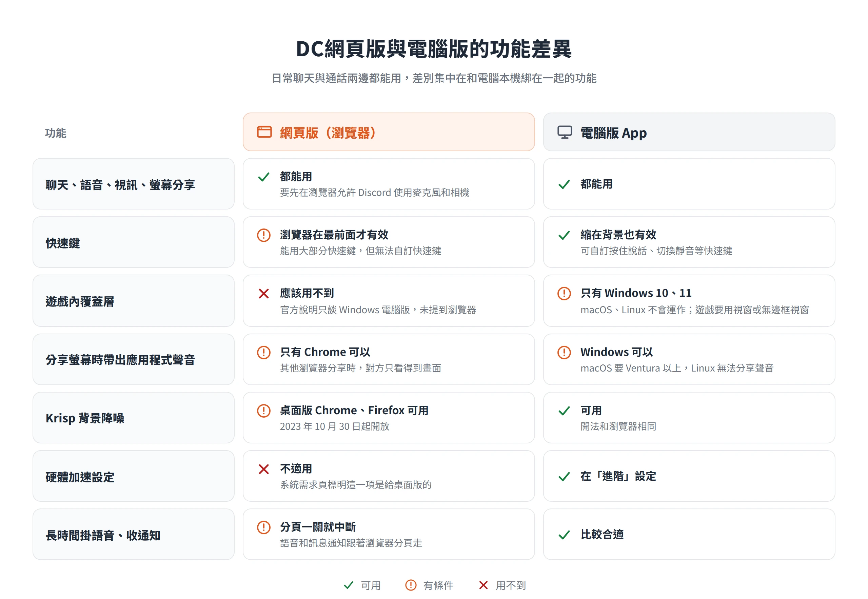Click the note macOS 要 Ventura 以上
Image resolution: width=868 pixels, height=599 pixels.
[x=631, y=368]
